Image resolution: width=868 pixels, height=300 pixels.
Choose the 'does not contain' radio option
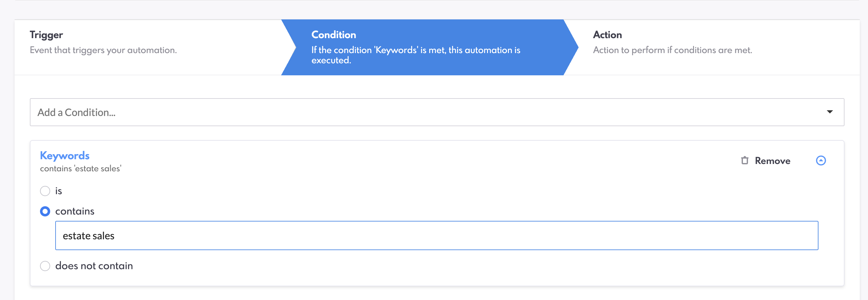[45, 266]
